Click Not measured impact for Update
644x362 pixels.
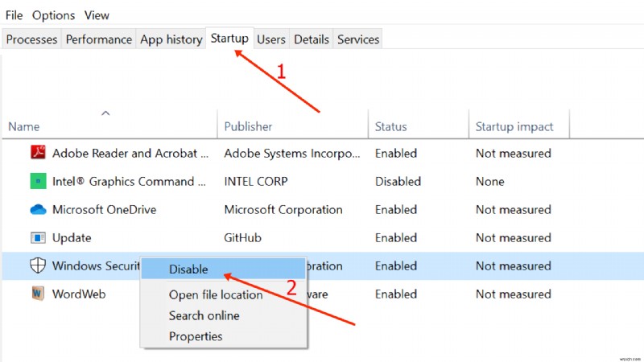click(x=514, y=237)
